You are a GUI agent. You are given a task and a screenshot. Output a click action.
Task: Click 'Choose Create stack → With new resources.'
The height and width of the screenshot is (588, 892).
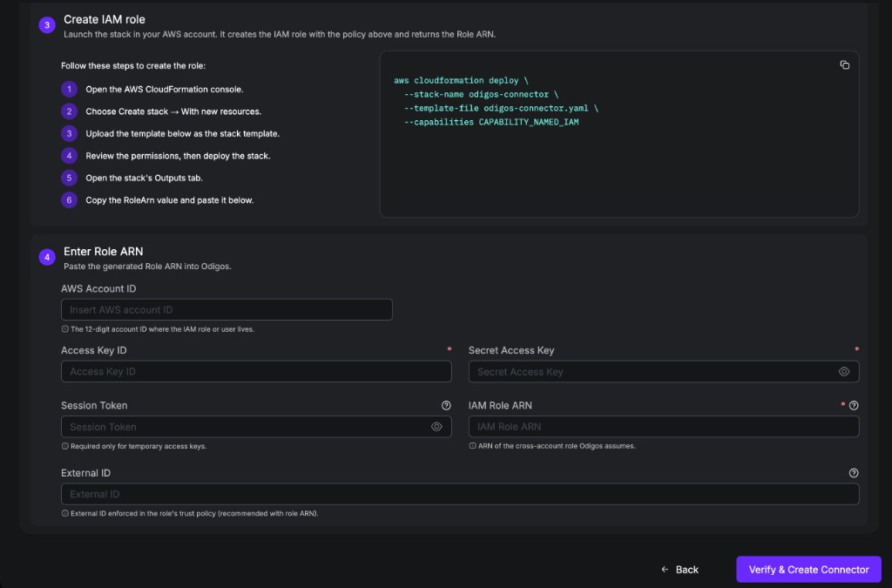click(173, 112)
